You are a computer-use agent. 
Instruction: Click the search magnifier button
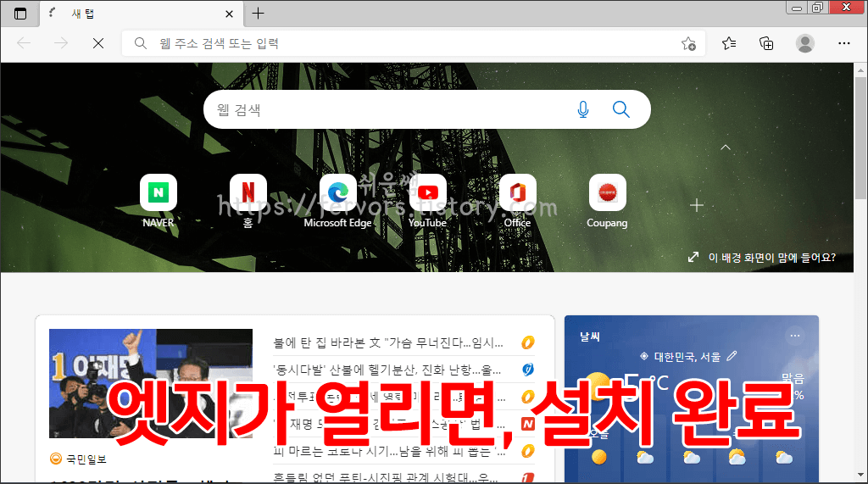tap(621, 109)
